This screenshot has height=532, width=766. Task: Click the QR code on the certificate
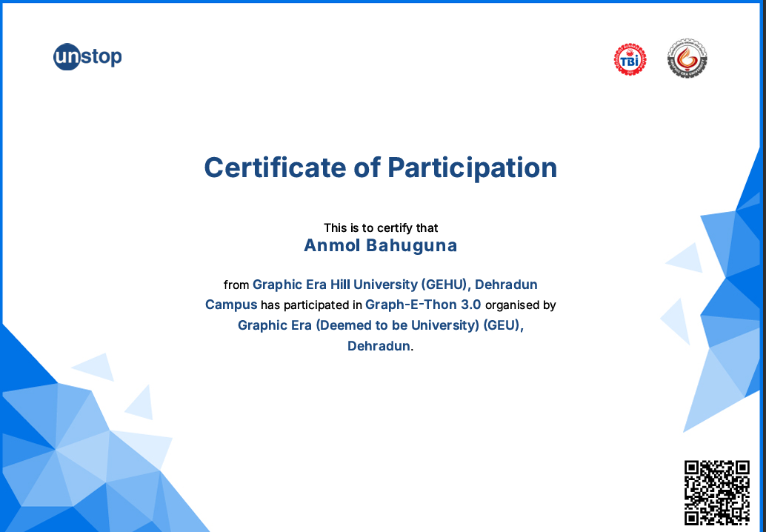[x=716, y=493]
